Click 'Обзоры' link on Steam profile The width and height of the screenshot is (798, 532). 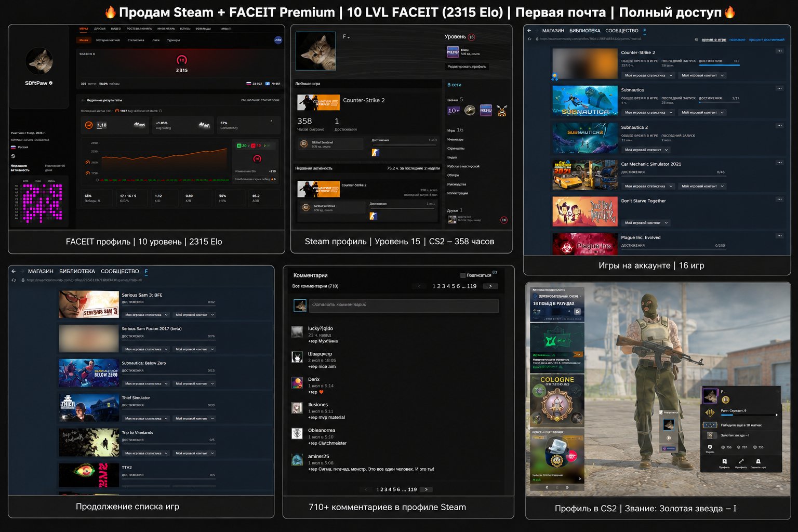click(x=453, y=175)
